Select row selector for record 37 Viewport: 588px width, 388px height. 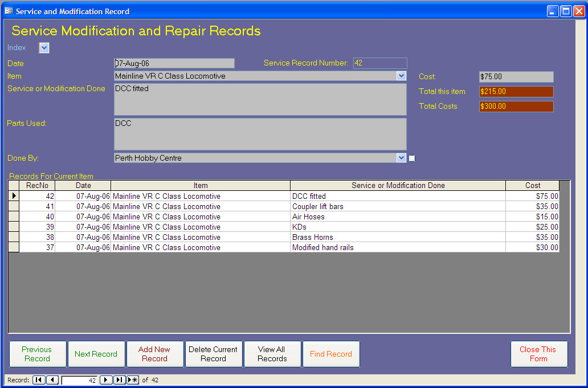[14, 247]
